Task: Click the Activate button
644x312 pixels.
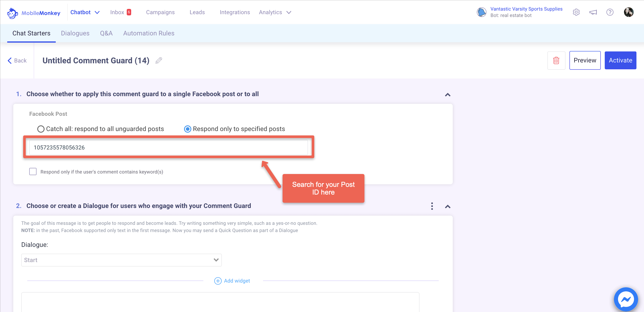Action: pyautogui.click(x=620, y=60)
